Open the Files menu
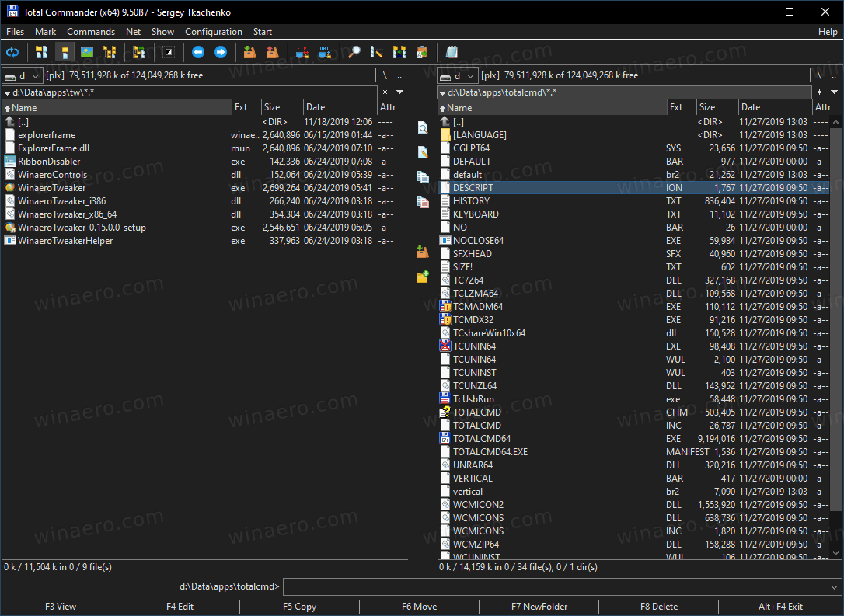 tap(15, 32)
